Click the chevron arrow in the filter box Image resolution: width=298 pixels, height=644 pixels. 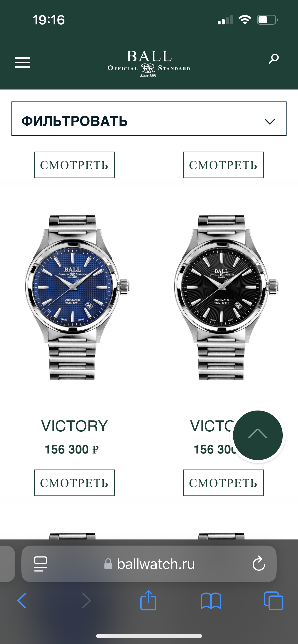pyautogui.click(x=270, y=122)
